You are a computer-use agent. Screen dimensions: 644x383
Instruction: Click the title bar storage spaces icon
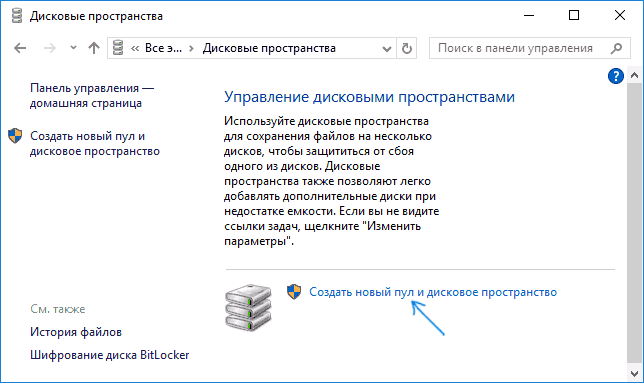pos(17,16)
